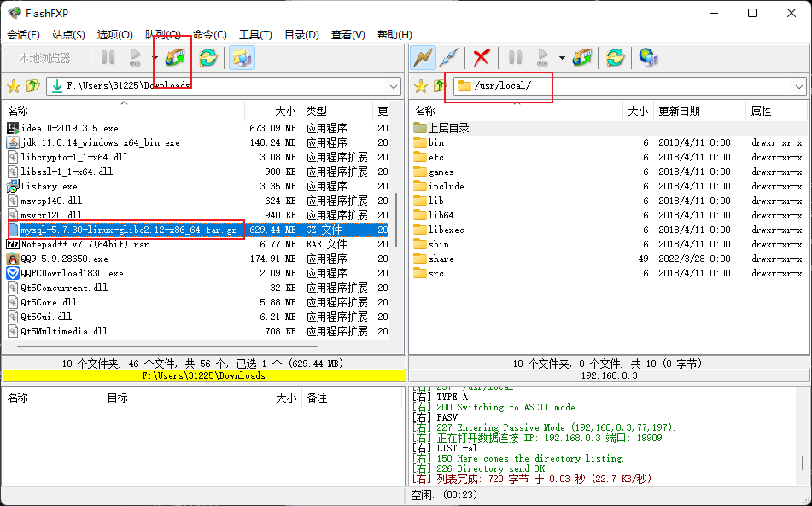This screenshot has height=506, width=812.
Task: Select the remote src folder
Action: pos(436,273)
